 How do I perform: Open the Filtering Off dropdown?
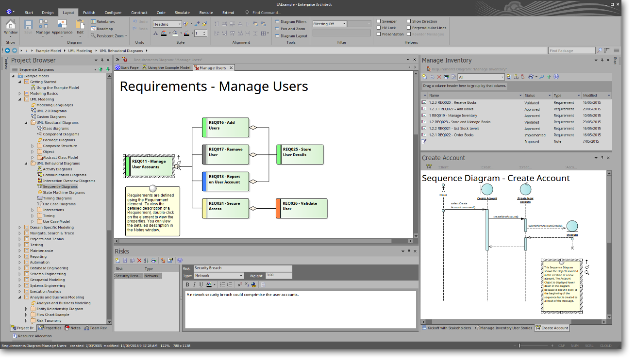tap(329, 24)
